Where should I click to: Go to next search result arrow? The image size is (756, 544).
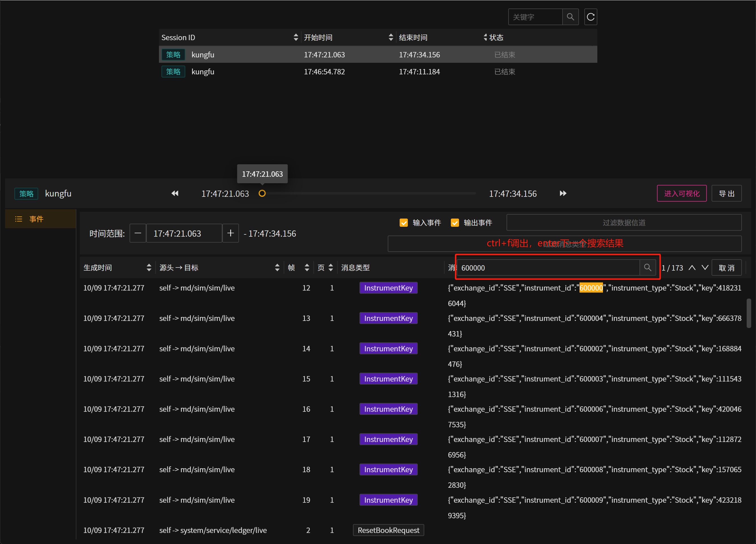(705, 267)
